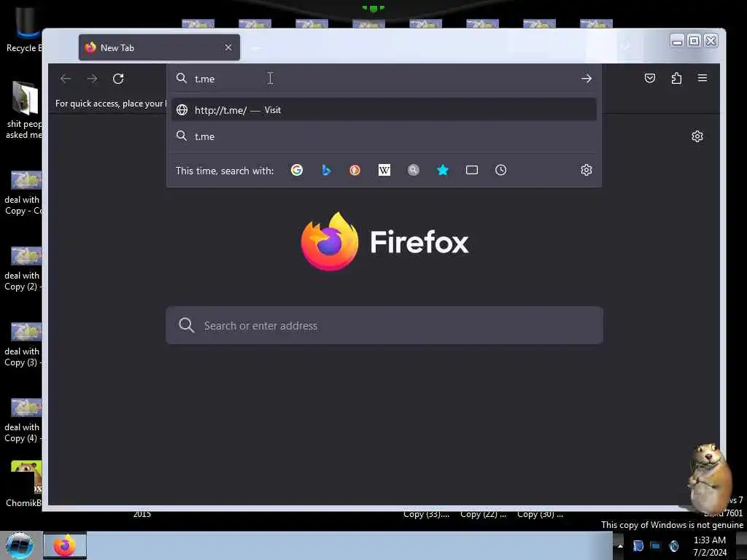This screenshot has width=747, height=560.
Task: Search this time with DuckDuckGo
Action: (355, 170)
